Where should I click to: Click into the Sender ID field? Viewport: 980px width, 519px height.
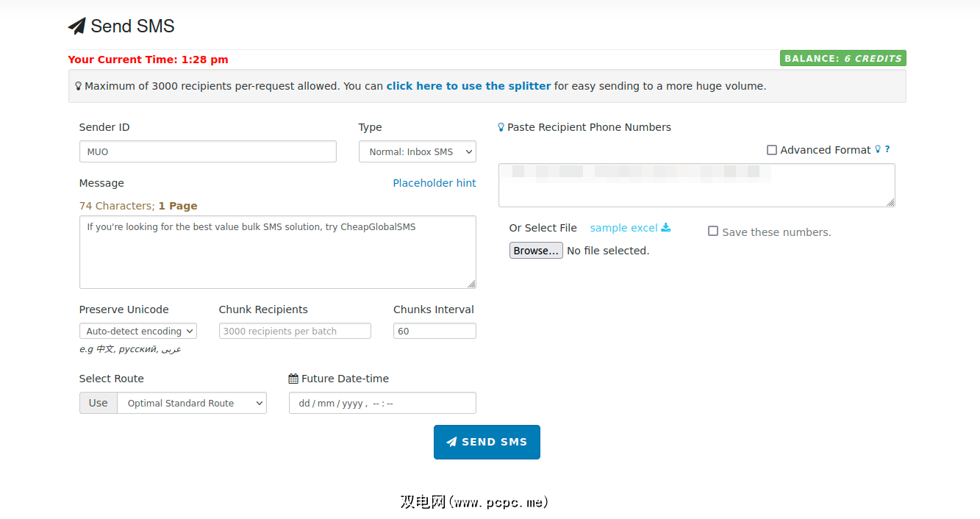(207, 152)
